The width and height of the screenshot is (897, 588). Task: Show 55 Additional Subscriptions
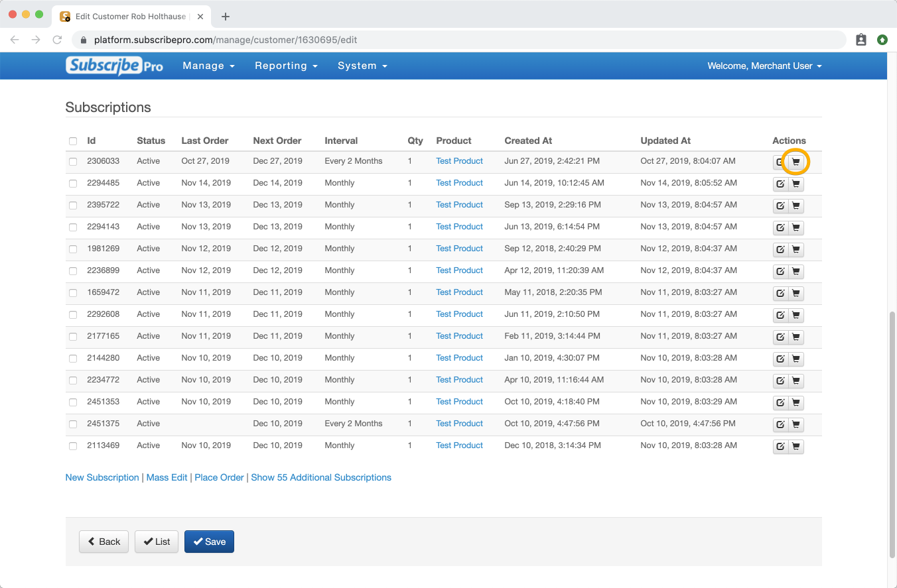click(x=321, y=477)
